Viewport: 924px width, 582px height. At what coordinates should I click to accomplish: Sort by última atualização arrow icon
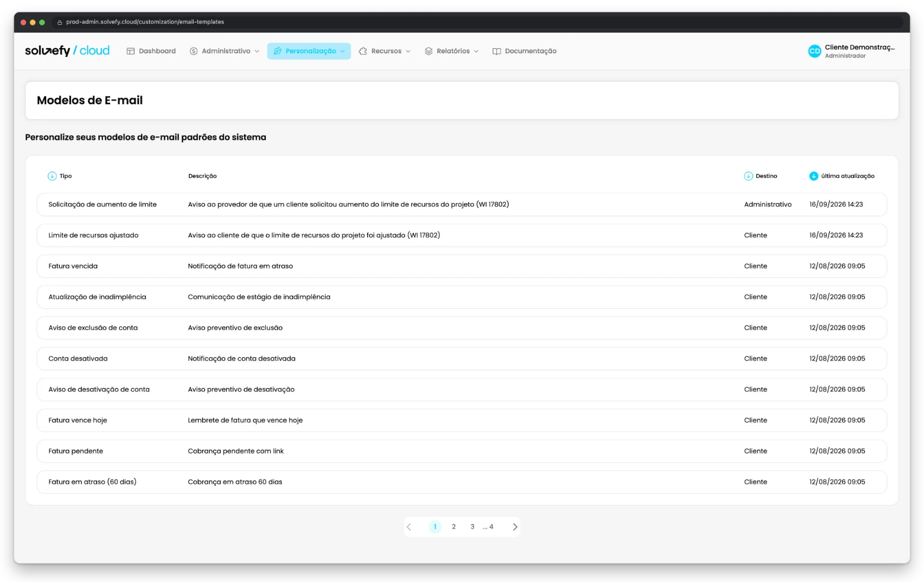(x=814, y=176)
